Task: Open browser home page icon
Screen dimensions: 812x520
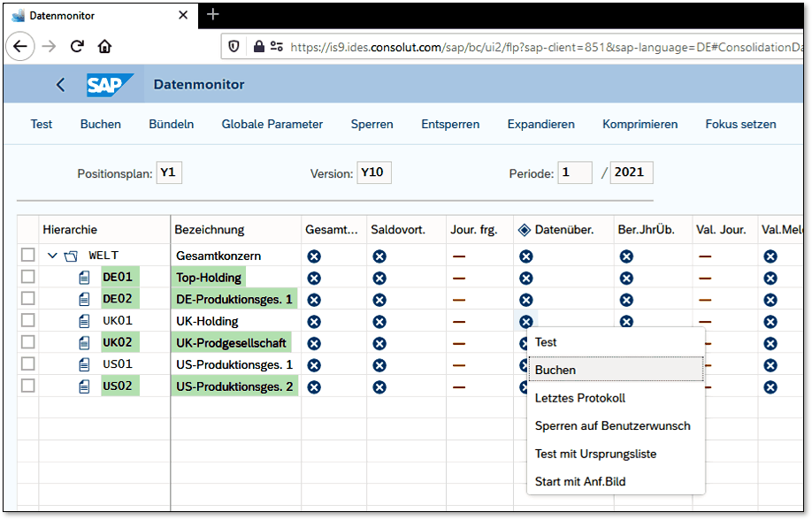Action: (x=104, y=46)
